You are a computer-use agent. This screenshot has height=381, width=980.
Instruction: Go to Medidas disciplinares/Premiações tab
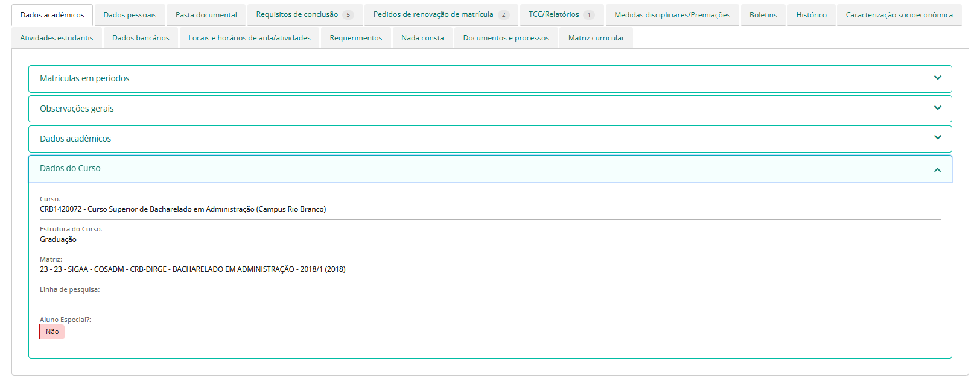click(x=672, y=15)
